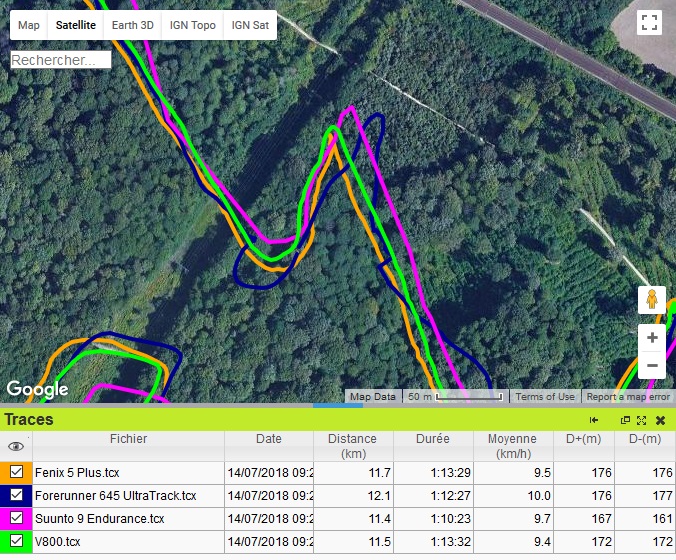This screenshot has height=560, width=676.
Task: Enter fullscreen map view
Action: tap(650, 24)
